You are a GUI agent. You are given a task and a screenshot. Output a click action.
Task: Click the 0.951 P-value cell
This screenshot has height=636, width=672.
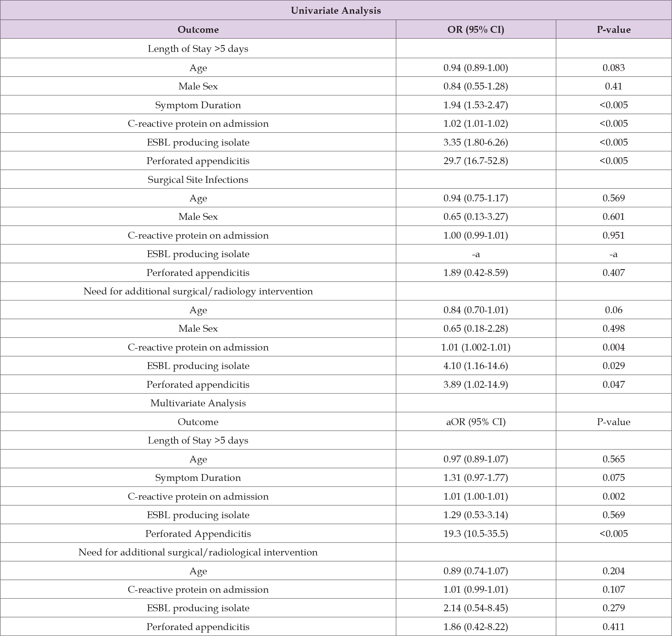click(x=613, y=235)
